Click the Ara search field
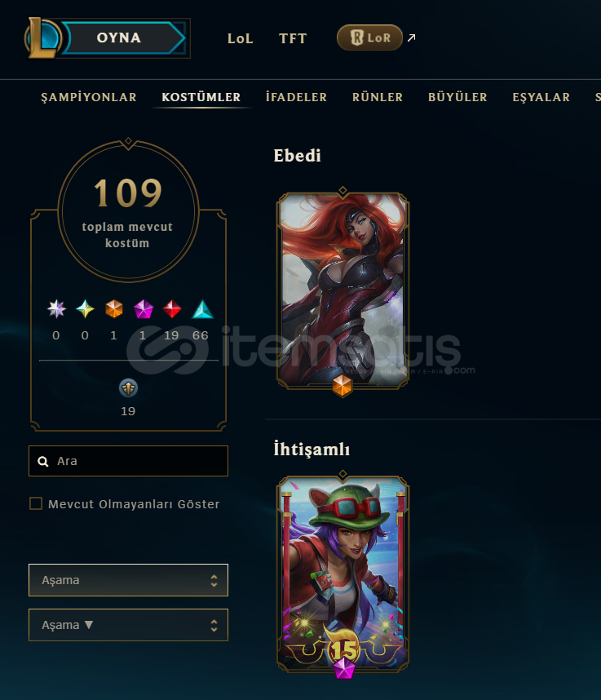Viewport: 601px width, 700px height. tap(129, 461)
